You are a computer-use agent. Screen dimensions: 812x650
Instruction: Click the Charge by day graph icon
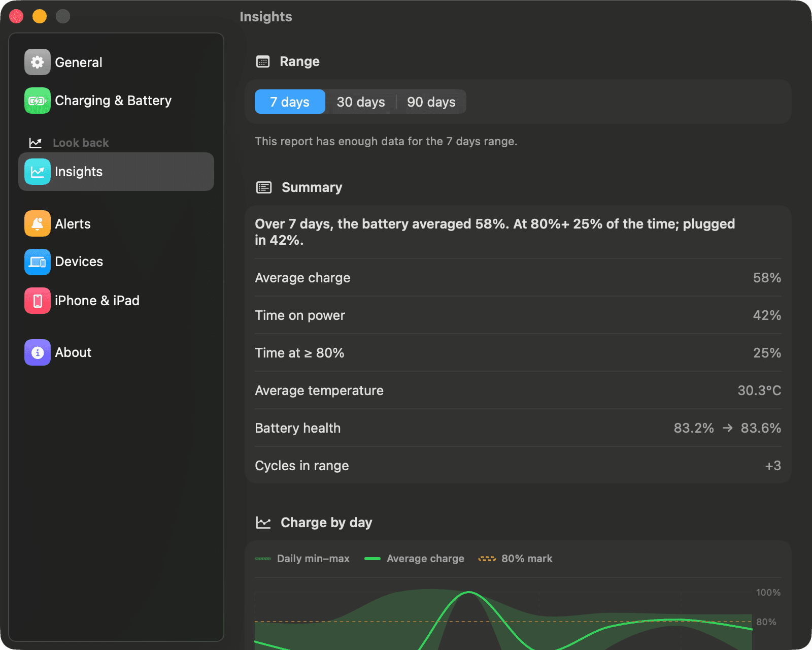[x=263, y=523]
